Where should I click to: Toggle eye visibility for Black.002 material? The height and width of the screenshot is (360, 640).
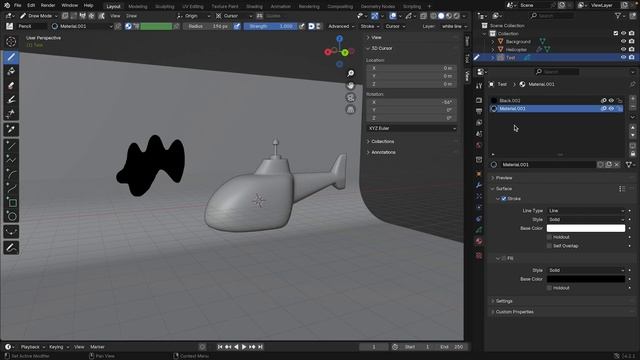[x=611, y=100]
